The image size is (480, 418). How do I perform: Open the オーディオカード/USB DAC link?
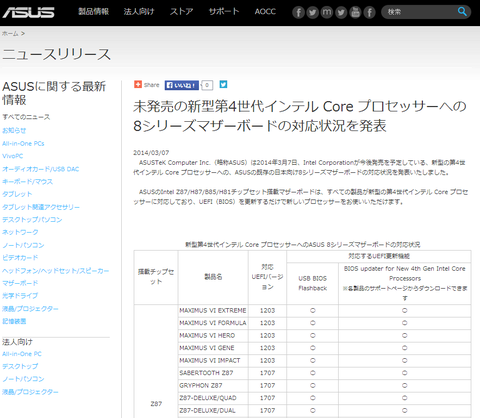click(x=41, y=169)
